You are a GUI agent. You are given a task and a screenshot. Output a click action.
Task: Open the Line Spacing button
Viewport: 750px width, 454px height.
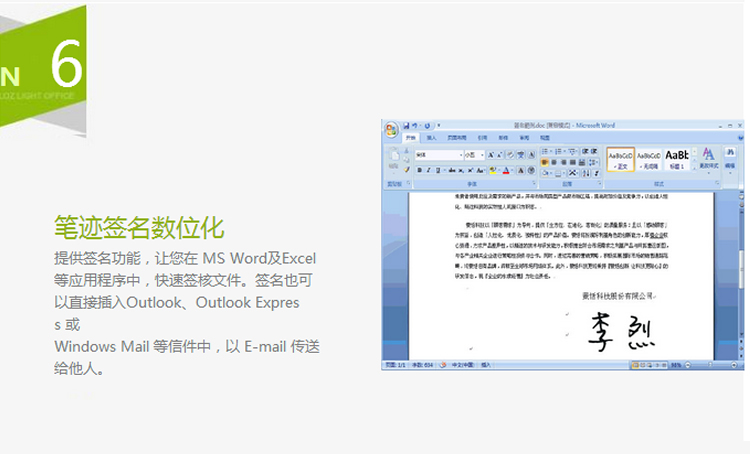click(x=593, y=163)
